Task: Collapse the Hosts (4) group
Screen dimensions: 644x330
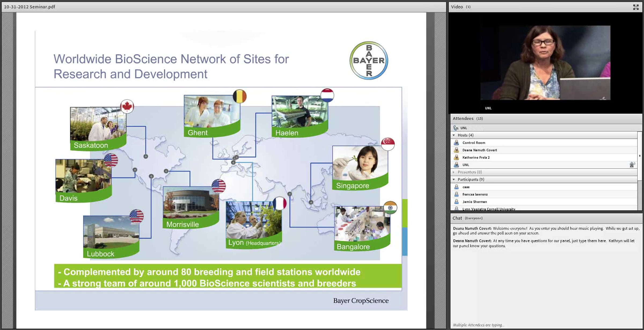Action: [454, 135]
